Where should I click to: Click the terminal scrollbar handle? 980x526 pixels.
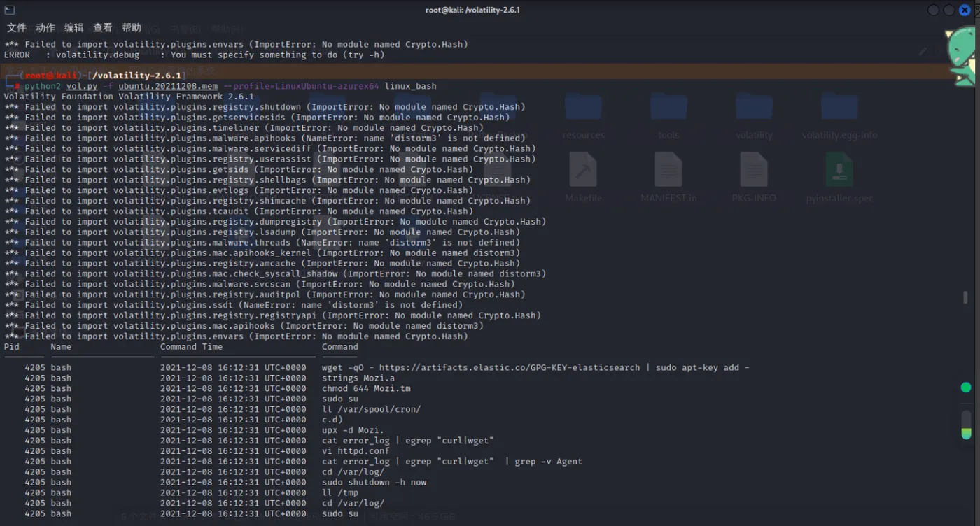pos(965,297)
